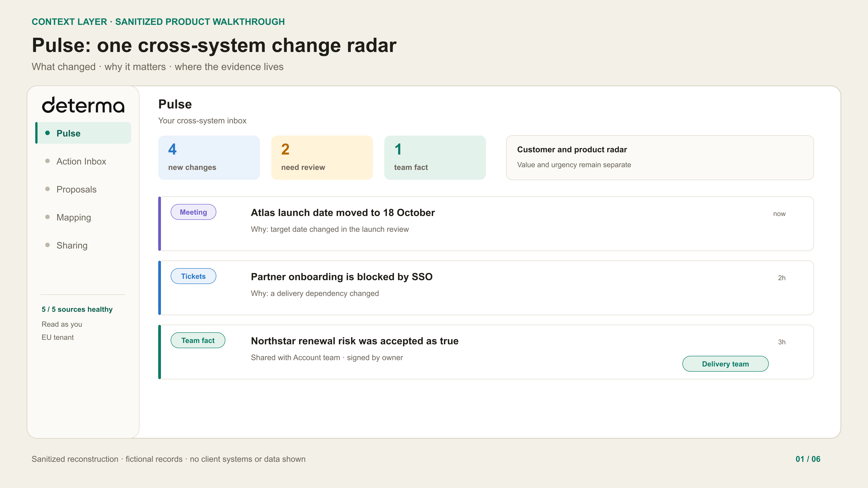Viewport: 868px width, 488px height.
Task: Open the Sharing sidebar section
Action: coord(72,245)
